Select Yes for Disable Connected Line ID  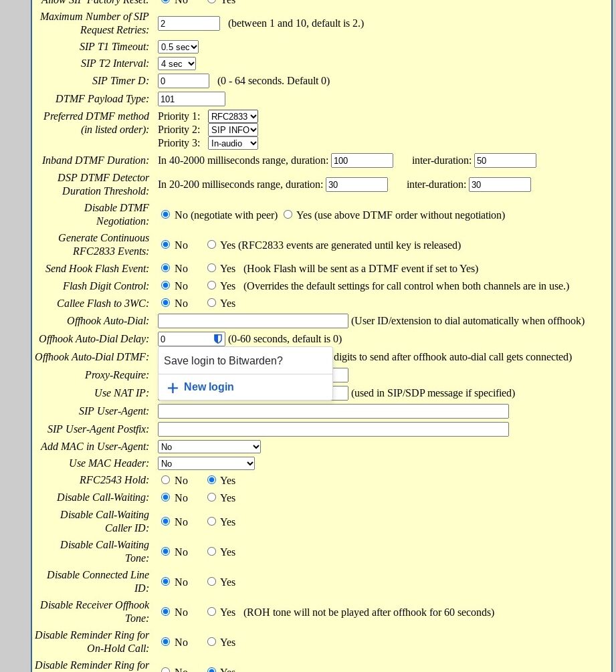pos(211,581)
